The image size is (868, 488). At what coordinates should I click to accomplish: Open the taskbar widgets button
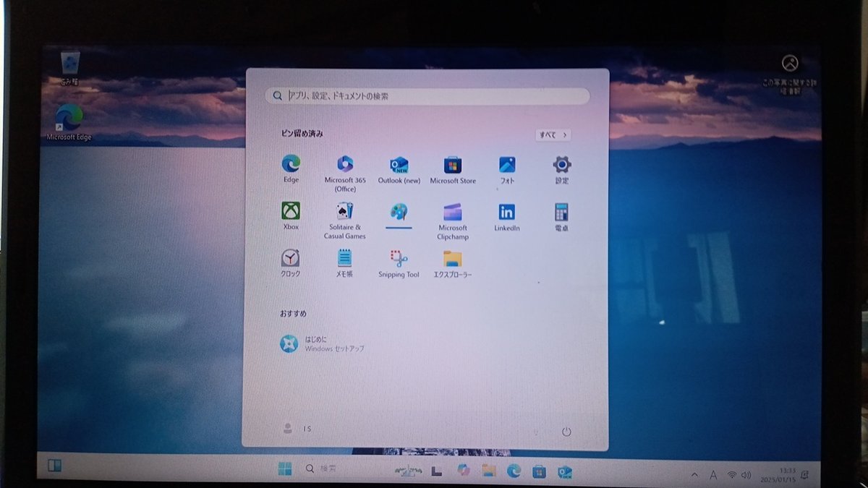[x=55, y=465]
